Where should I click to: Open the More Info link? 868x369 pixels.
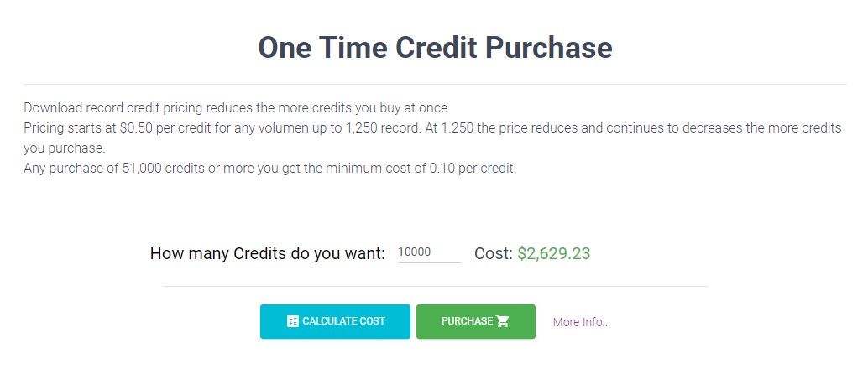tap(581, 322)
